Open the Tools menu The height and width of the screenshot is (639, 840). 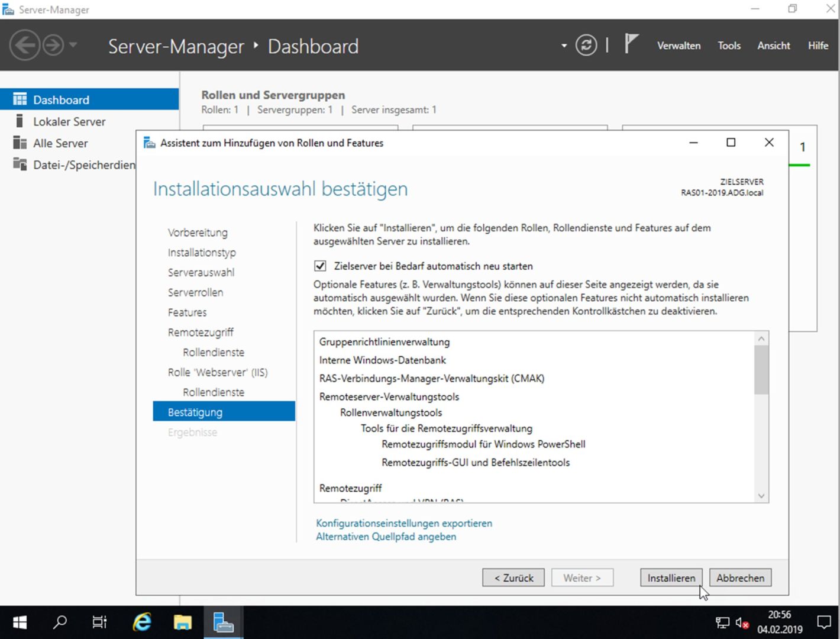(x=729, y=46)
